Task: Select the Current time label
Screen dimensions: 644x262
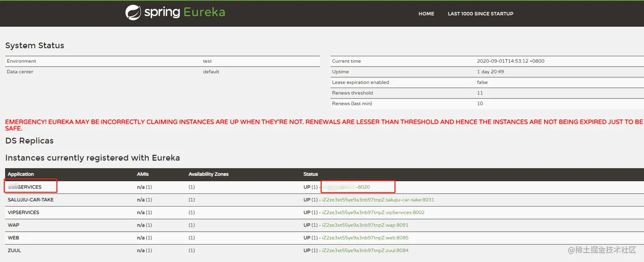Action: (x=346, y=61)
